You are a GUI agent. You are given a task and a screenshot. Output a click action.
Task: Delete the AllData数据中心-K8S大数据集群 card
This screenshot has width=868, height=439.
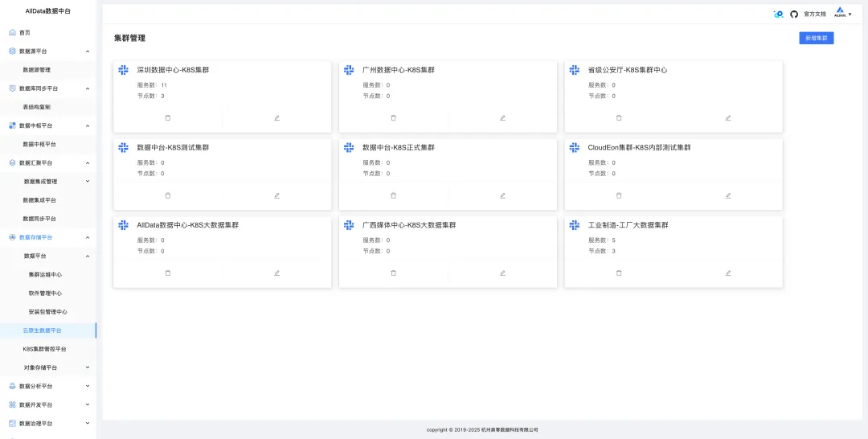[168, 273]
